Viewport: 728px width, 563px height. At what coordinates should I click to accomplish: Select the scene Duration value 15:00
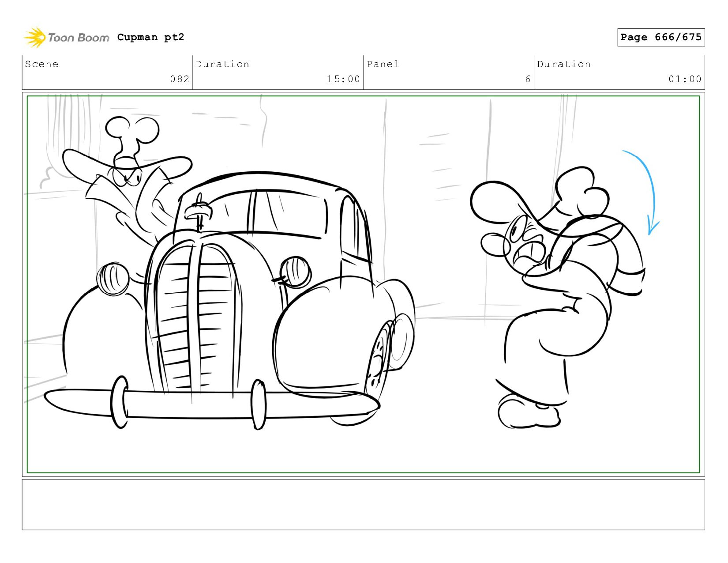[x=343, y=79]
